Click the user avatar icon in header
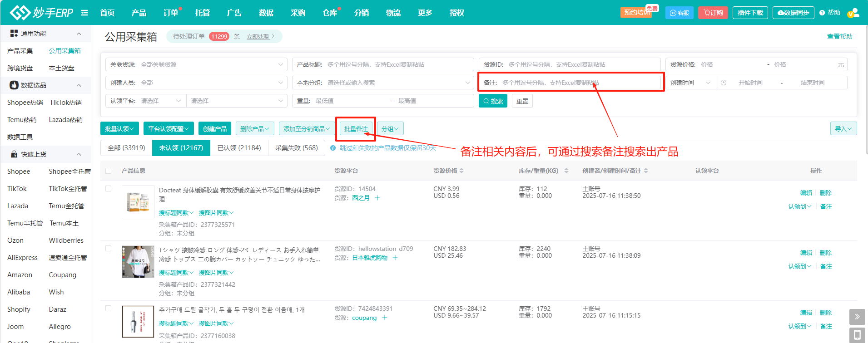Image resolution: width=868 pixels, height=343 pixels. [853, 13]
